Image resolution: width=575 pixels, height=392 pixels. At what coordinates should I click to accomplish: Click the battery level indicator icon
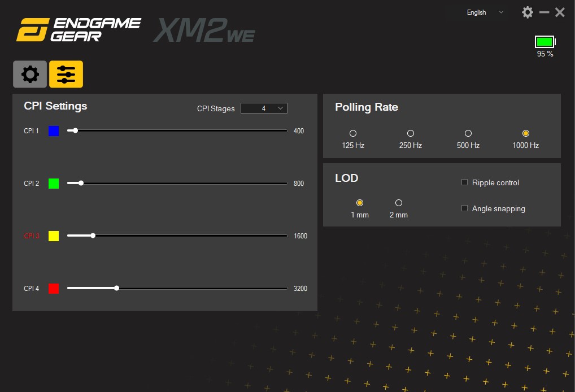pos(545,42)
